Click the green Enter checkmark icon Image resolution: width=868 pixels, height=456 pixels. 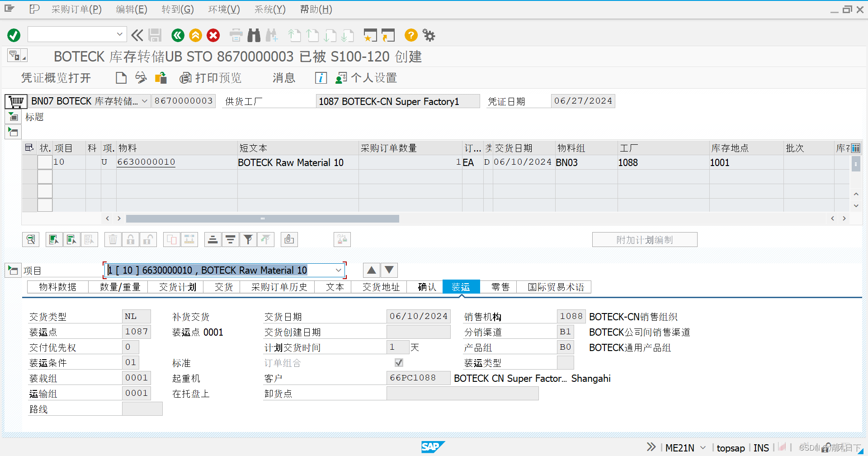pos(14,35)
